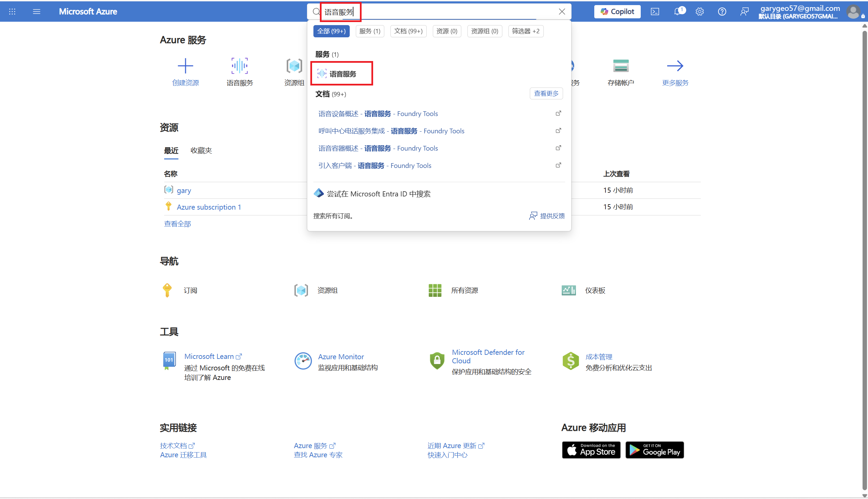
Task: Click the 上次查看 column header
Action: pyautogui.click(x=616, y=174)
